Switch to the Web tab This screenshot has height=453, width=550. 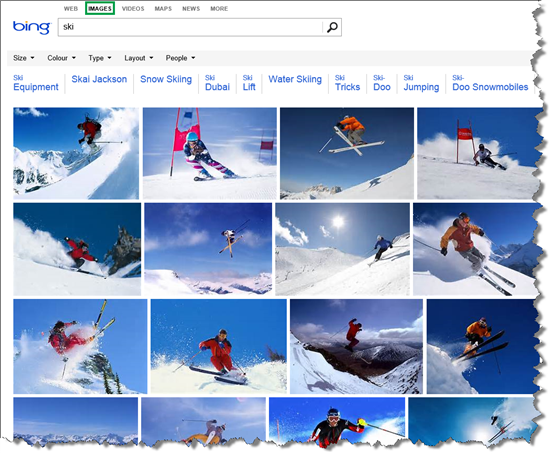[x=71, y=8]
